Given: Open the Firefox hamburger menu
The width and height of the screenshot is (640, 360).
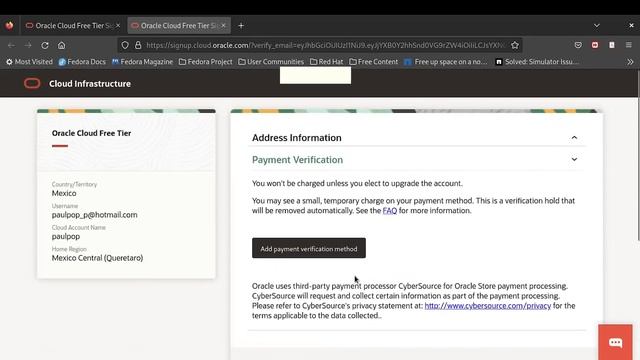Looking at the screenshot, I should 629,45.
